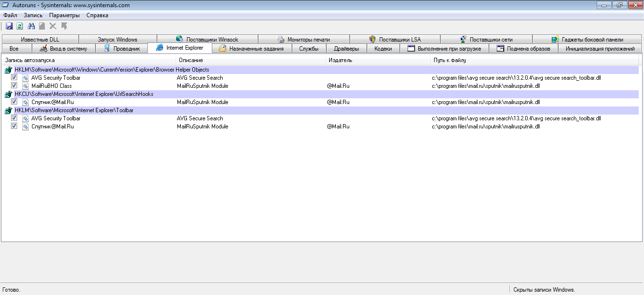Viewport: 644px width, 295px height.
Task: Open the Справка menu
Action: click(x=97, y=15)
